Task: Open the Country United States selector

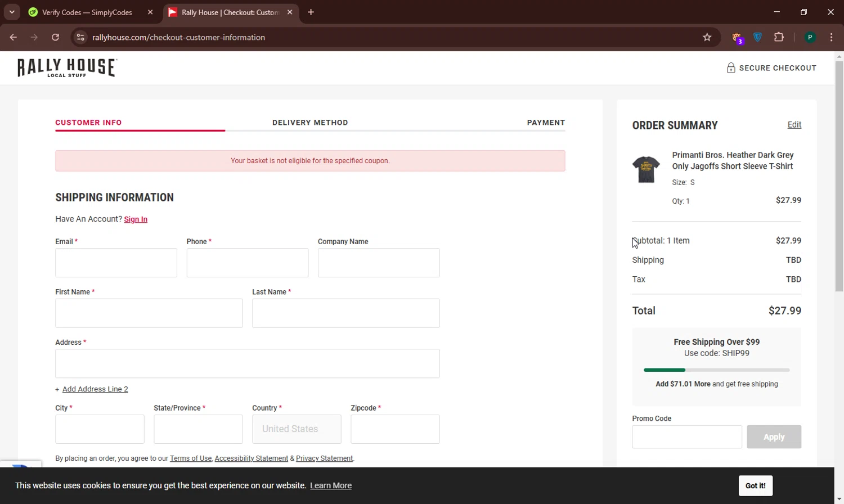Action: [x=297, y=429]
